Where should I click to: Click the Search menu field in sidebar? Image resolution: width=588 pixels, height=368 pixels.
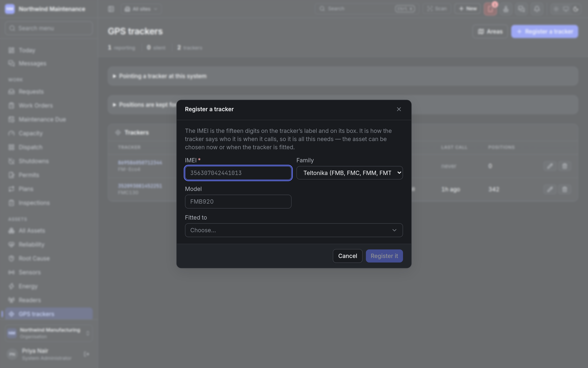pyautogui.click(x=49, y=28)
